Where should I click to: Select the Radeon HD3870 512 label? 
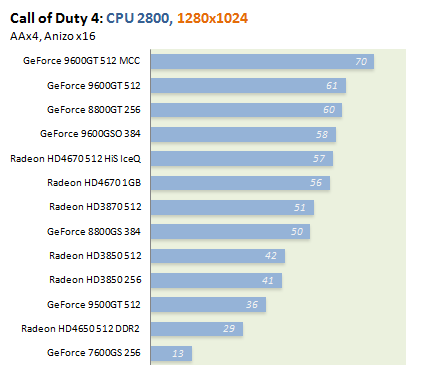95,207
